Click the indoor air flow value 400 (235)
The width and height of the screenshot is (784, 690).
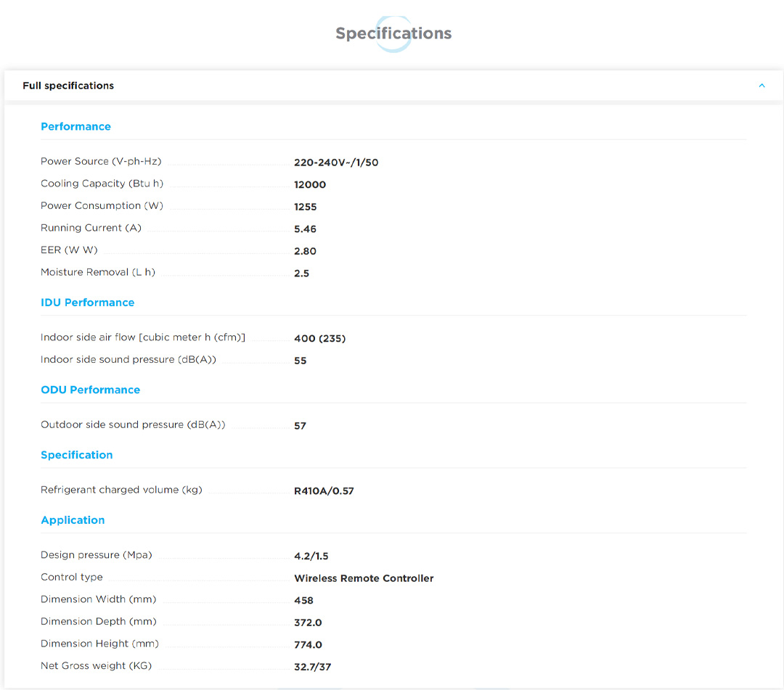319,339
